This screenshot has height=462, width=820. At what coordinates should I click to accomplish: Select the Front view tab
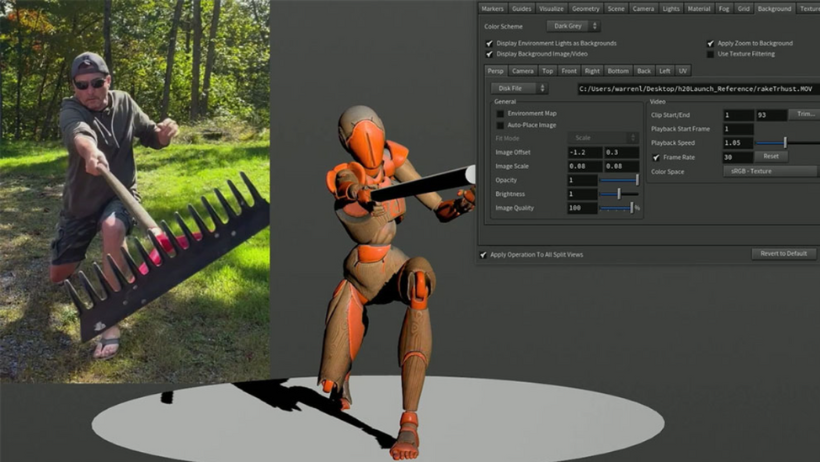click(x=568, y=71)
